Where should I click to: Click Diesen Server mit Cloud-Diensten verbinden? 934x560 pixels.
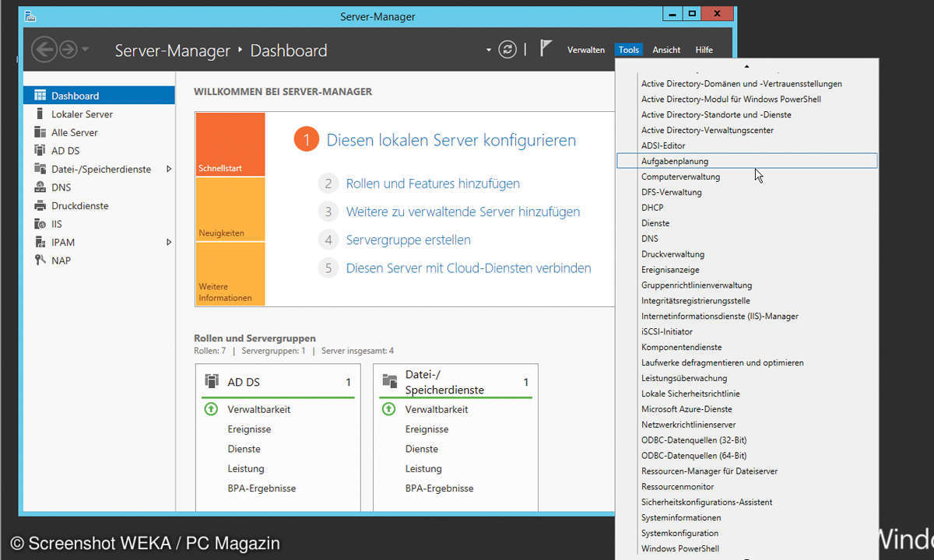pos(469,268)
